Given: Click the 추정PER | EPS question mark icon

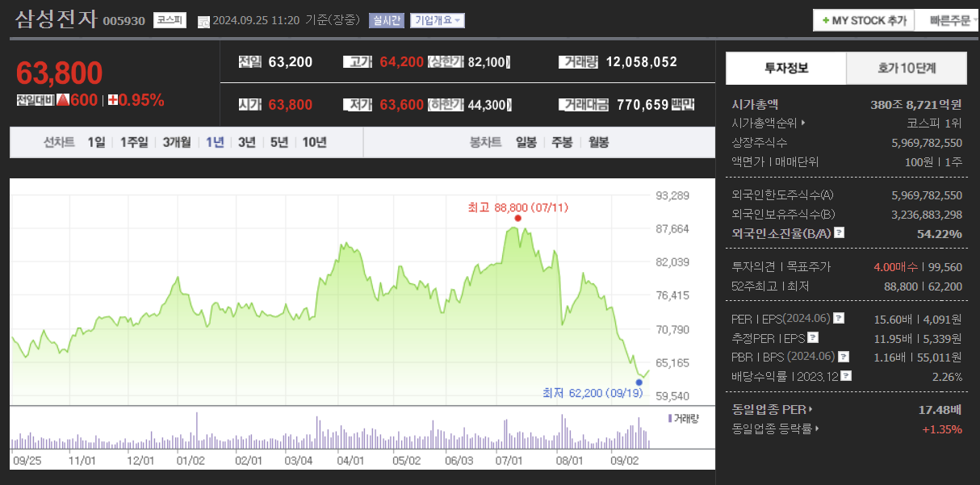Looking at the screenshot, I should click(x=812, y=337).
